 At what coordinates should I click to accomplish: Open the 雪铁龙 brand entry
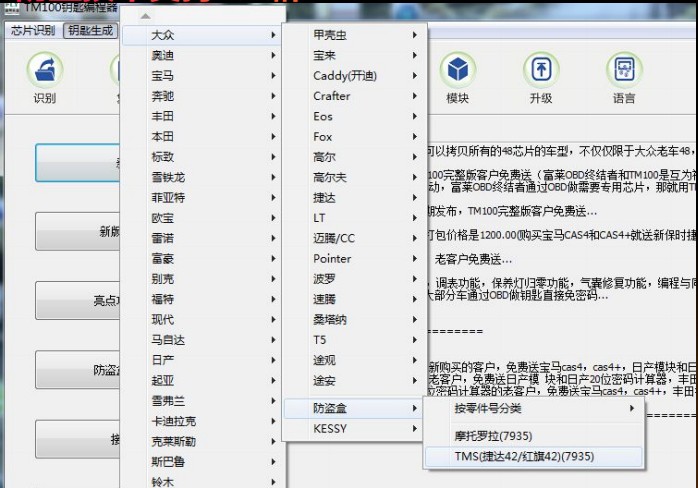tap(201, 178)
